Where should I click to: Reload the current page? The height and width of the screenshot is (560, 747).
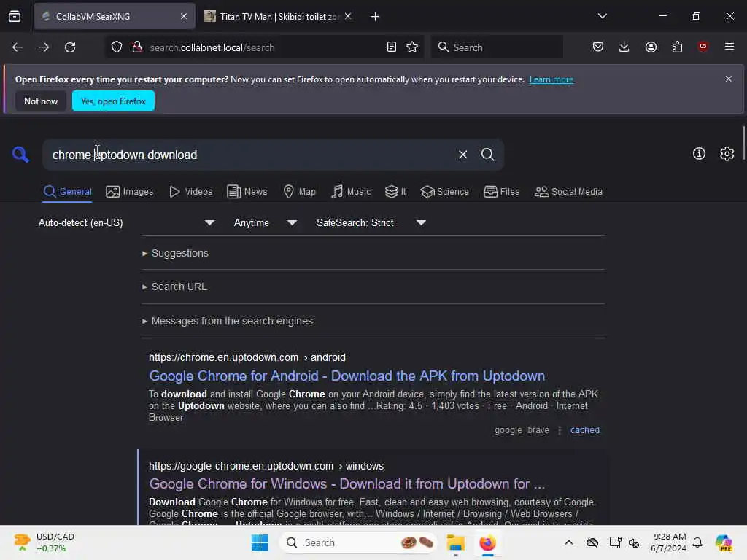coord(70,47)
